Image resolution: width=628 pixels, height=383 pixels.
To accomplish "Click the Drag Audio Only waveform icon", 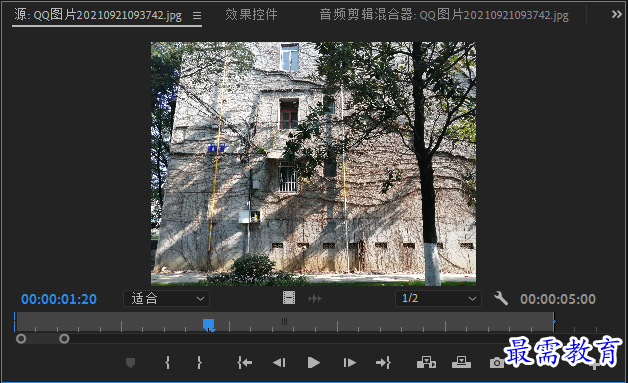I will click(314, 298).
